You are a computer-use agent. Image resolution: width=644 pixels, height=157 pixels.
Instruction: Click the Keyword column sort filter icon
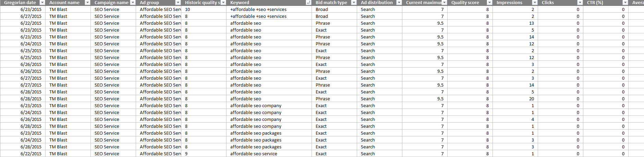click(x=308, y=2)
